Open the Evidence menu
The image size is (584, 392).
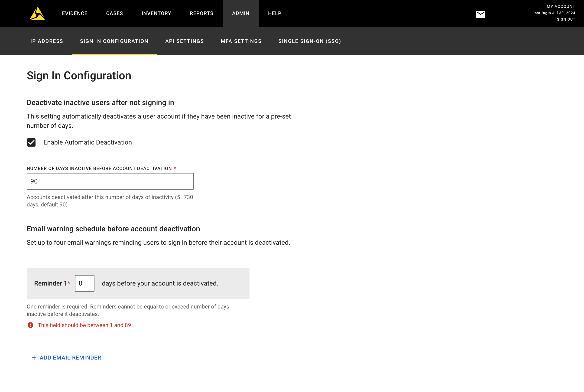(x=75, y=13)
